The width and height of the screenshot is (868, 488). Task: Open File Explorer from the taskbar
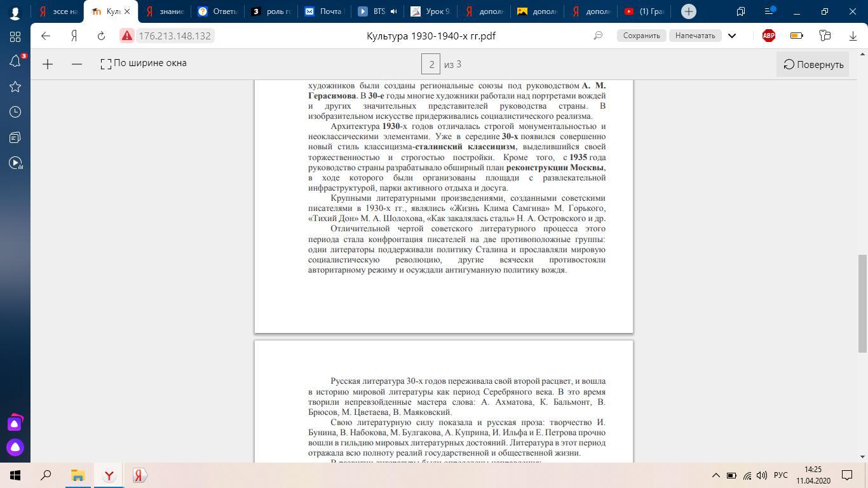(78, 475)
